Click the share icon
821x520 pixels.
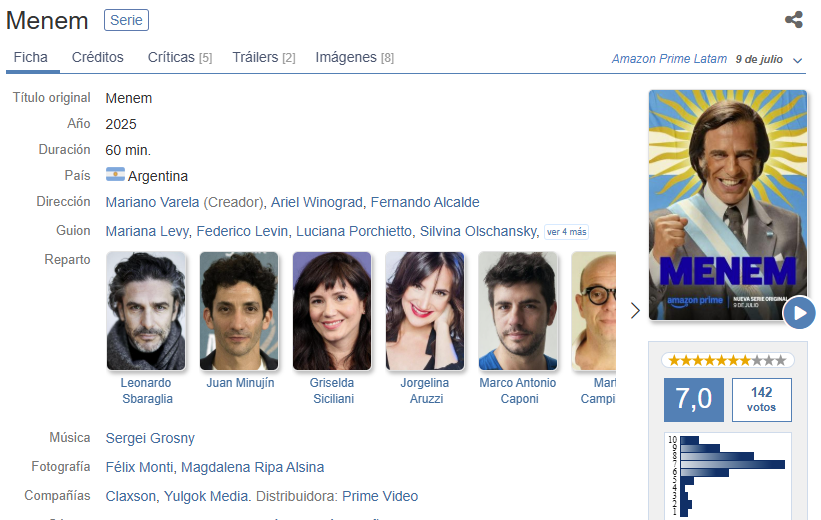794,20
